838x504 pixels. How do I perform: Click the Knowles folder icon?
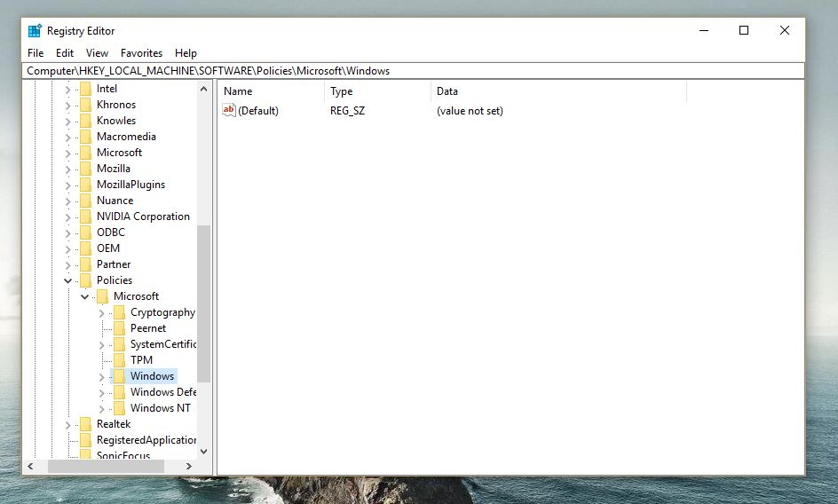click(x=85, y=121)
